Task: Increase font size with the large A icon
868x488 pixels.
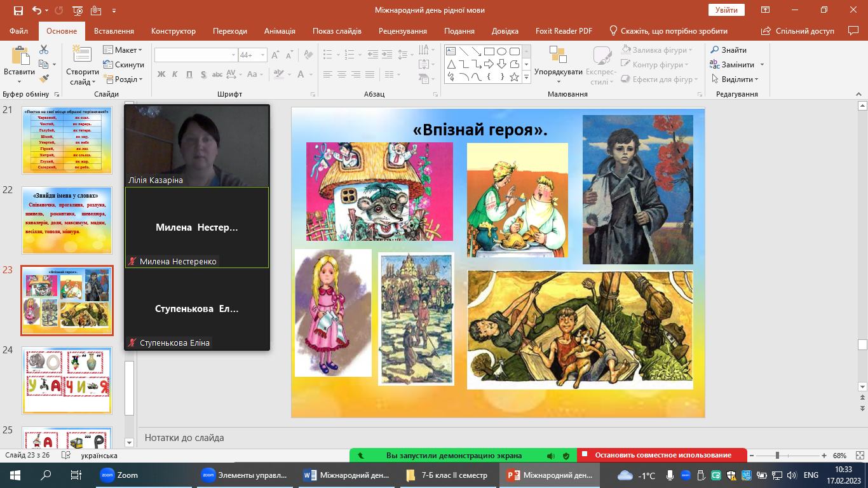Action: click(276, 55)
